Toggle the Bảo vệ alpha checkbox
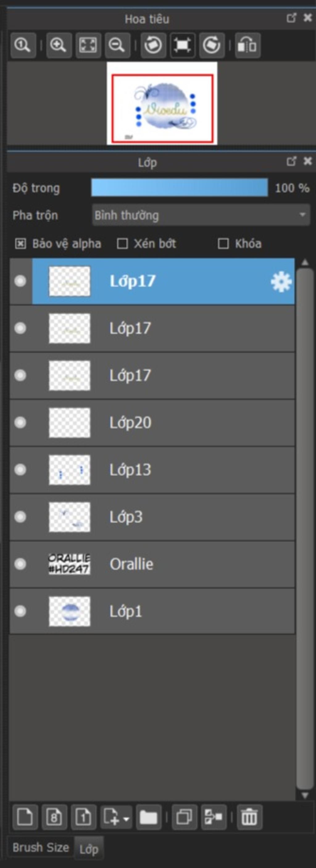 tap(20, 244)
